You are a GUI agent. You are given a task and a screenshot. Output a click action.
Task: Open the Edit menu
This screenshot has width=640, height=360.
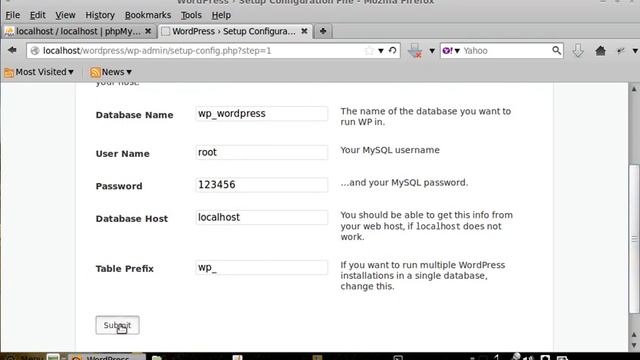(38, 15)
